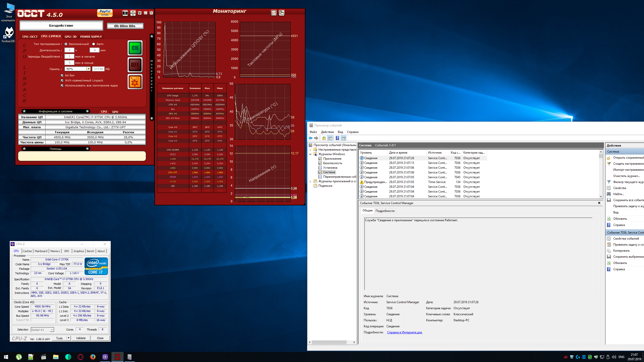Open the memory percentage dropdown 90%
Image resolution: width=644 pixels, height=362 pixels.
(88, 69)
